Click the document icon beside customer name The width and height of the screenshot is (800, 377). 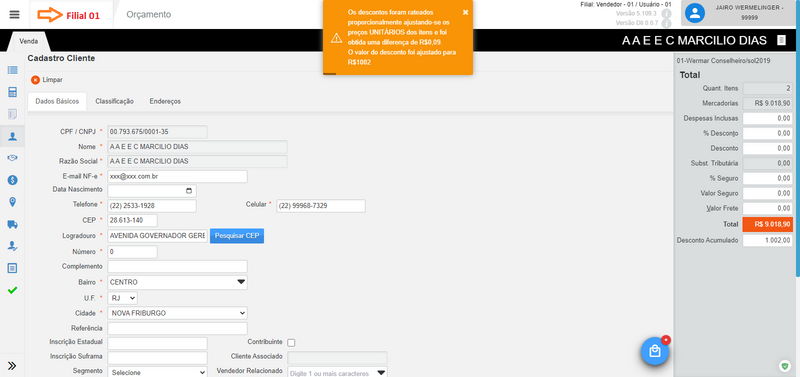coord(781,40)
